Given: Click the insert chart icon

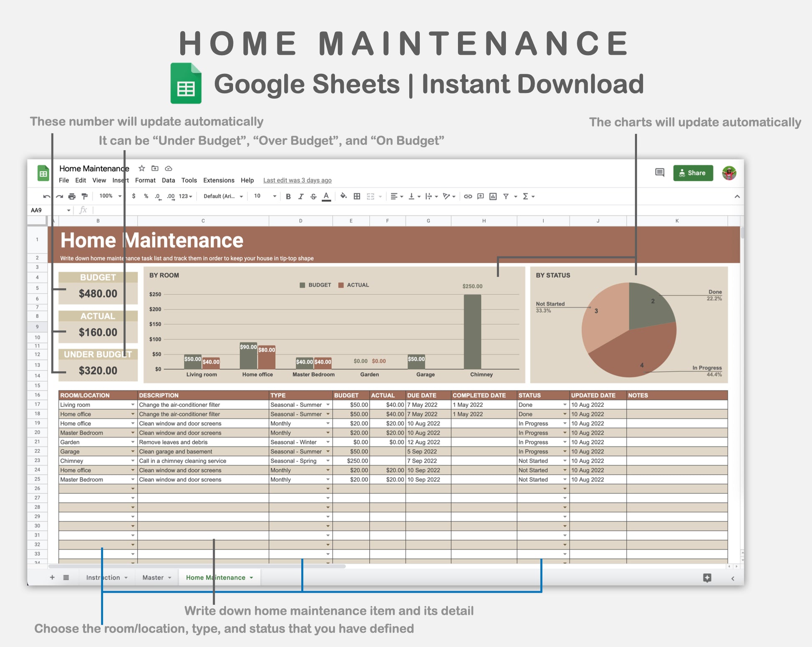Looking at the screenshot, I should 493,196.
